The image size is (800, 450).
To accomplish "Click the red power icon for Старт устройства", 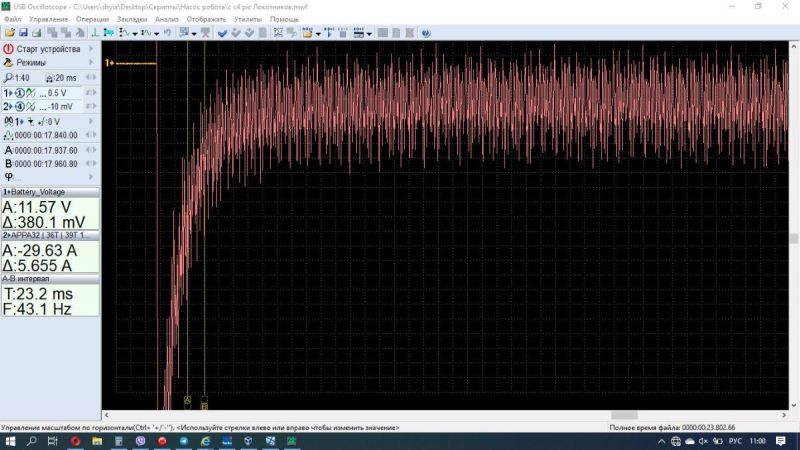I will pos(8,48).
